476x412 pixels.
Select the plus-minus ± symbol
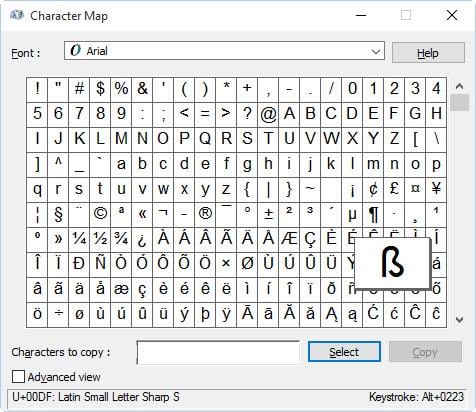coord(268,214)
